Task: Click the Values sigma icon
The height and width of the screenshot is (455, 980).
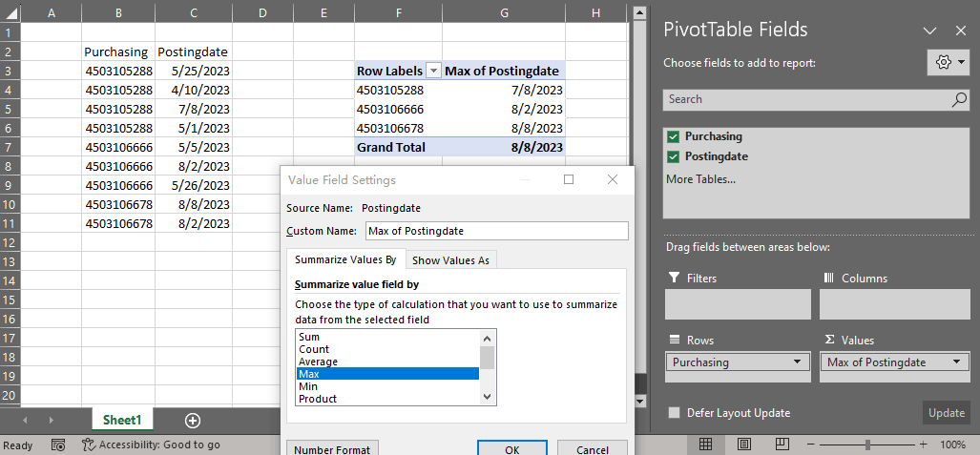Action: (829, 340)
